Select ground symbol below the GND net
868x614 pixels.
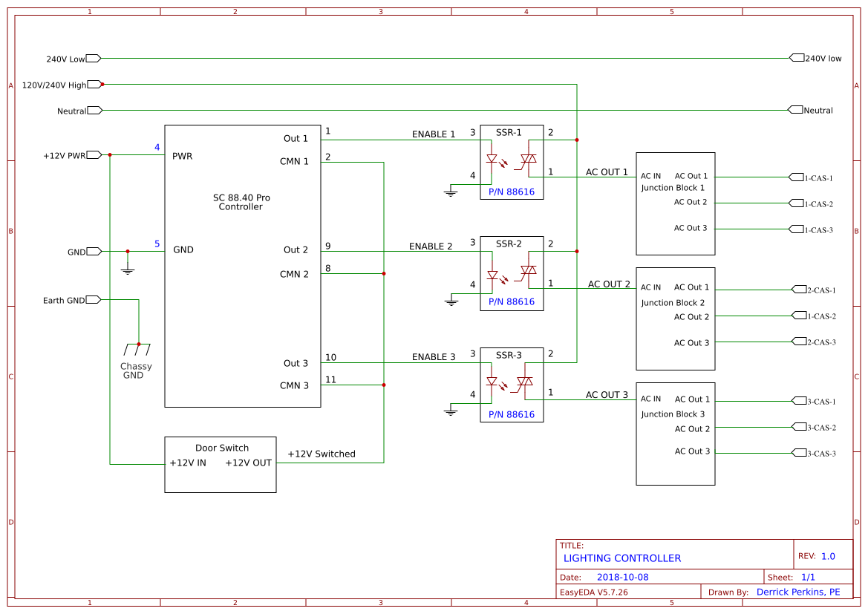128,271
